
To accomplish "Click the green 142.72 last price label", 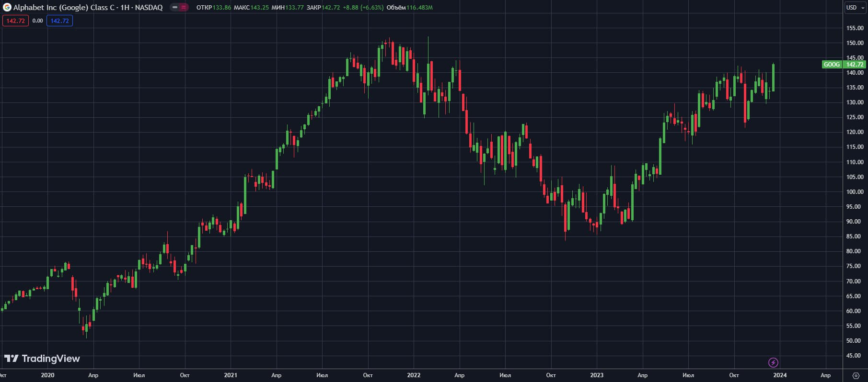I will tap(855, 65).
